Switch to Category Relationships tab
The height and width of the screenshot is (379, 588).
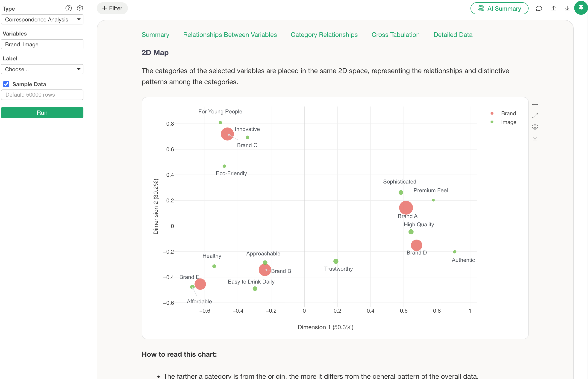pos(324,35)
